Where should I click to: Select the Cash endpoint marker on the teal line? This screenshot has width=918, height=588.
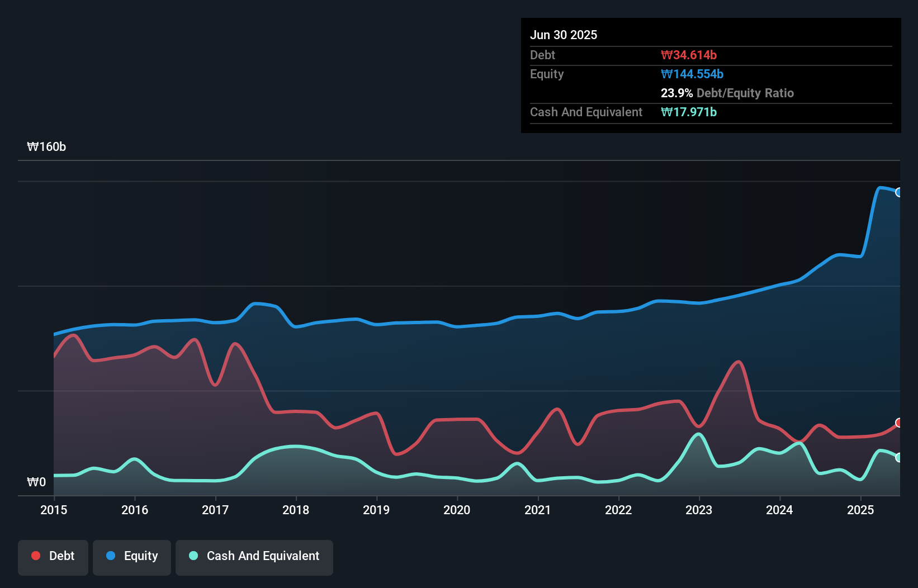coord(899,457)
